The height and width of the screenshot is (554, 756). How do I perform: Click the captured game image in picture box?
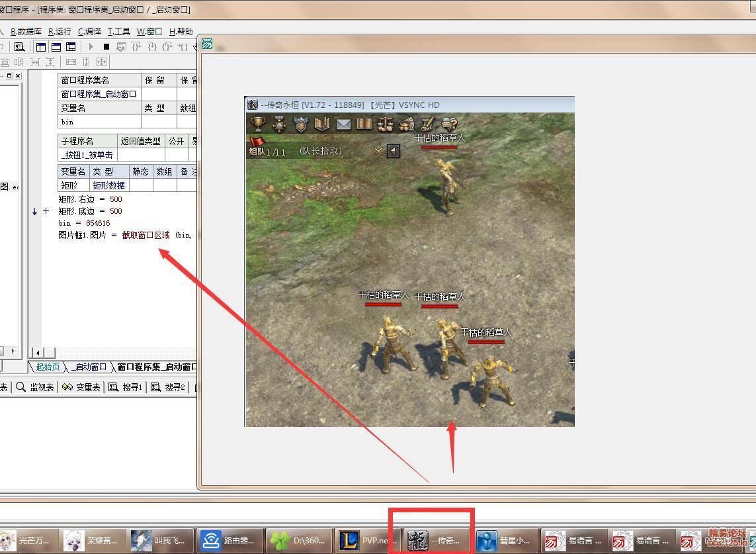click(x=410, y=261)
